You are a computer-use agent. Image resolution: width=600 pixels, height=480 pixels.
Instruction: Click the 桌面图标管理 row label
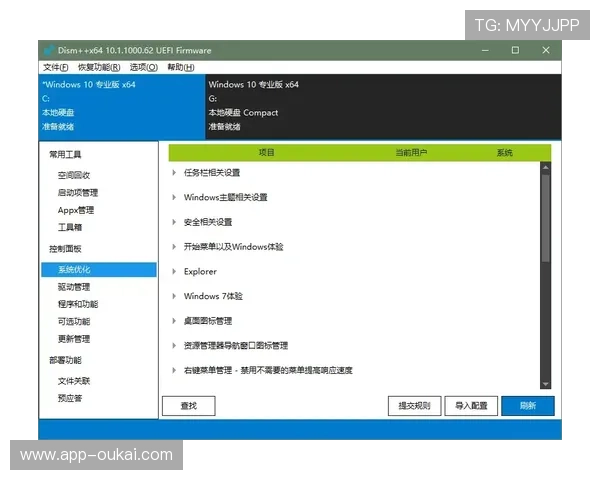[208, 321]
